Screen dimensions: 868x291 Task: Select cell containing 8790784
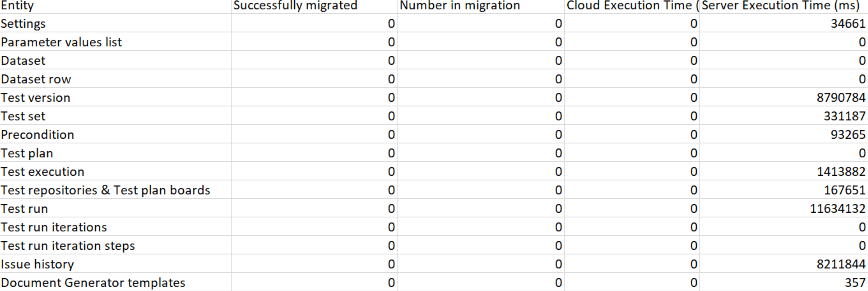pos(784,97)
